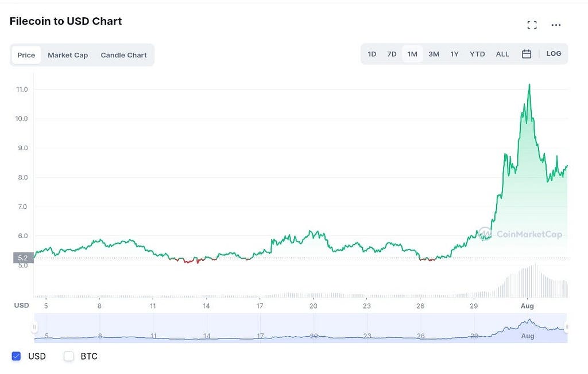Select the 1D time range
This screenshot has width=588, height=374.
(372, 54)
